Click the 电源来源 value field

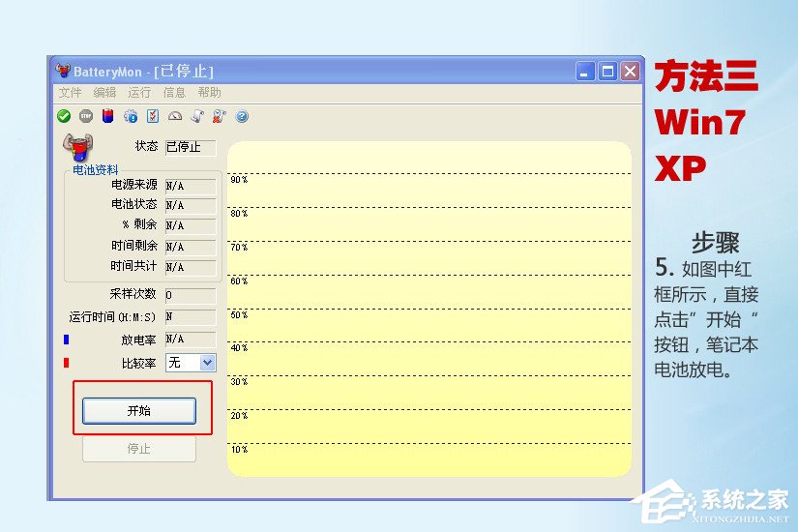tap(191, 187)
